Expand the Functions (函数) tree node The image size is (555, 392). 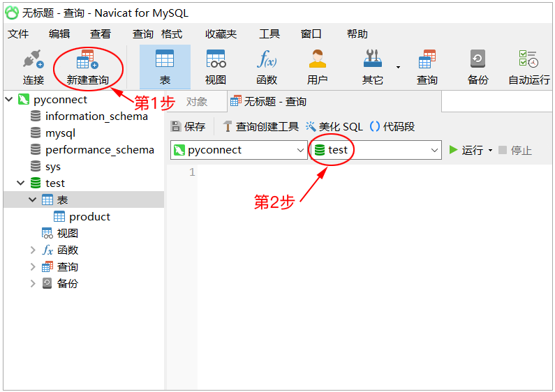pos(33,250)
